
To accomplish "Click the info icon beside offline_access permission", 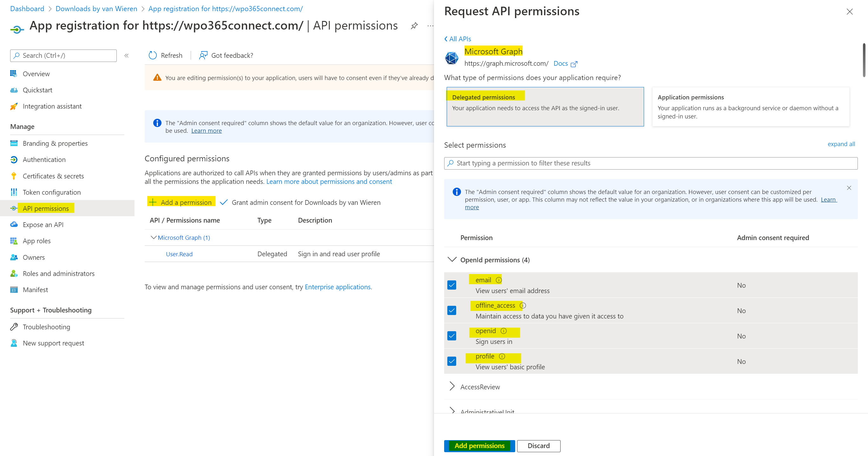I will [523, 305].
